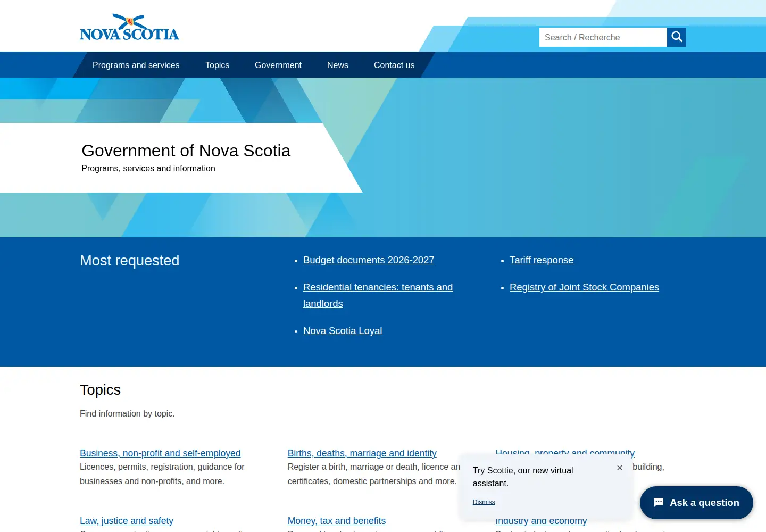This screenshot has height=532, width=766.
Task: Click the Most requested heading
Action: point(130,261)
